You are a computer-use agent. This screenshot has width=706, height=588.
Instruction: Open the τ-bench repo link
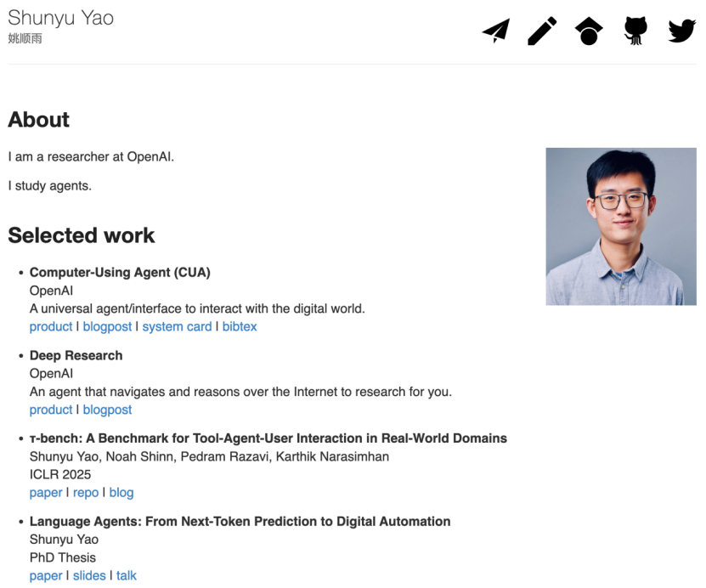coord(86,493)
